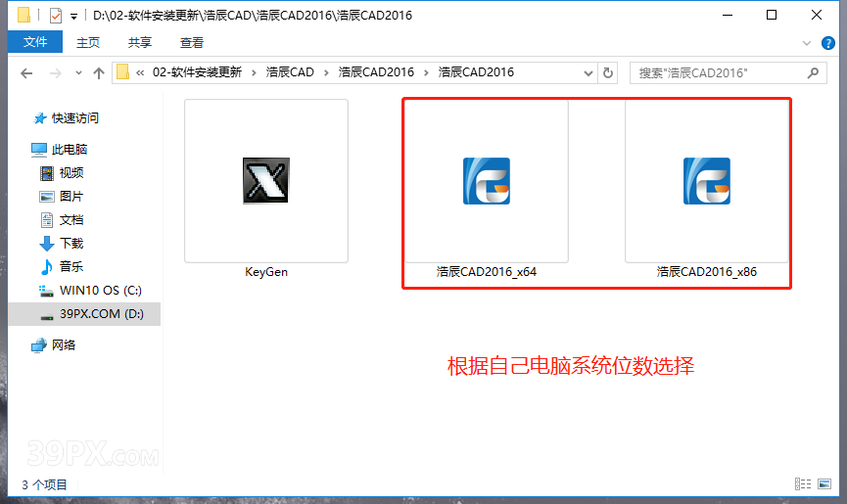The height and width of the screenshot is (504, 847).
Task: Select the 浩辰CAD2016_x86 installer icon
Action: pos(707,181)
